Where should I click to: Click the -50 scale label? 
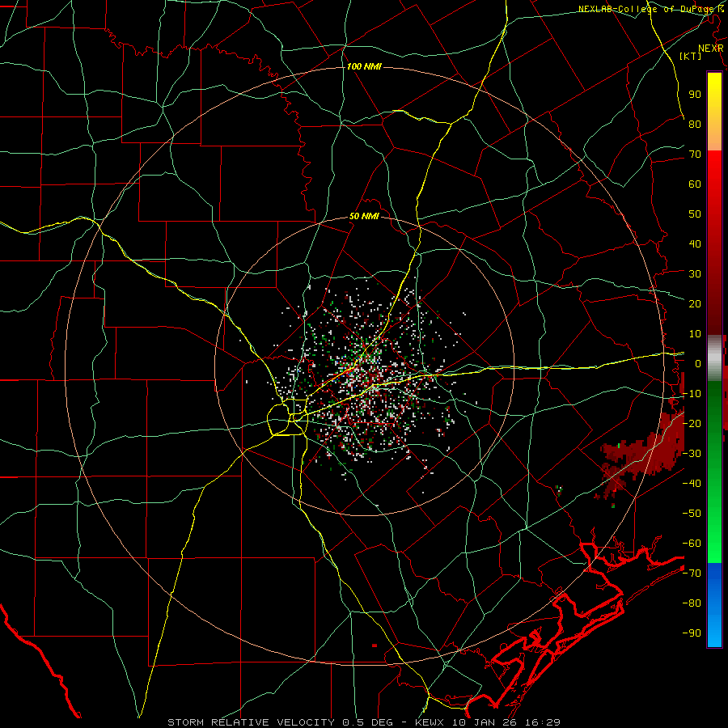pyautogui.click(x=692, y=514)
